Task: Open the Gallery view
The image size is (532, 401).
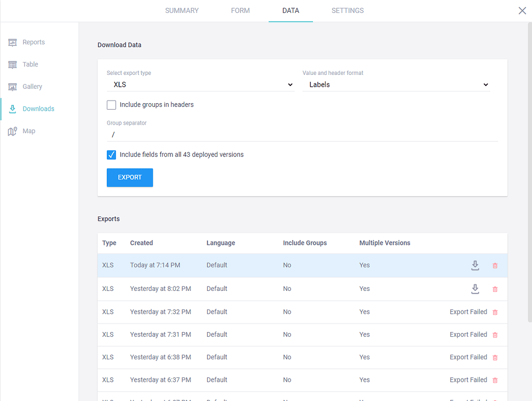Action: (34, 86)
